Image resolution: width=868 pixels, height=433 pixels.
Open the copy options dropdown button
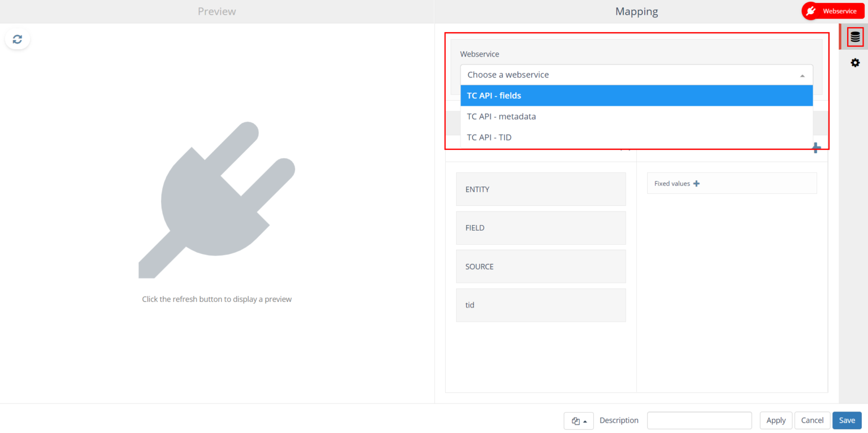(x=579, y=421)
